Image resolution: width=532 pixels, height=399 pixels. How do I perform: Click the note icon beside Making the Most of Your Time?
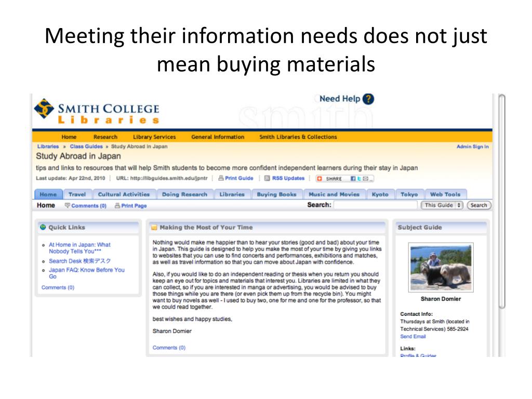click(x=154, y=228)
